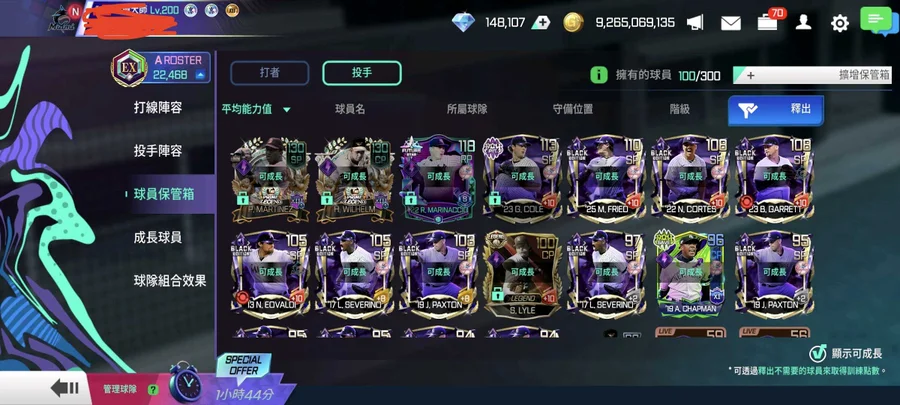The height and width of the screenshot is (405, 900).
Task: Select the 23 G. COLE player card
Action: point(521,179)
